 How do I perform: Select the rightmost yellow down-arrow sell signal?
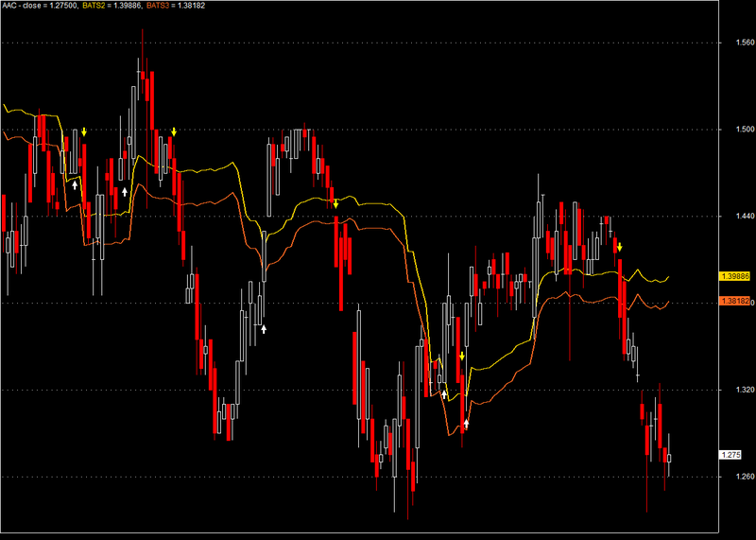point(620,248)
